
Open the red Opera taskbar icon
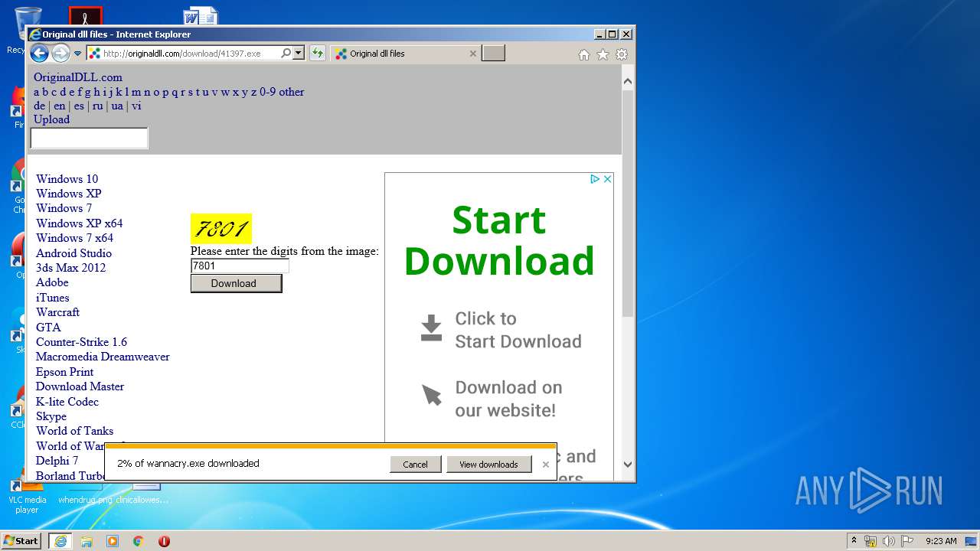click(164, 541)
